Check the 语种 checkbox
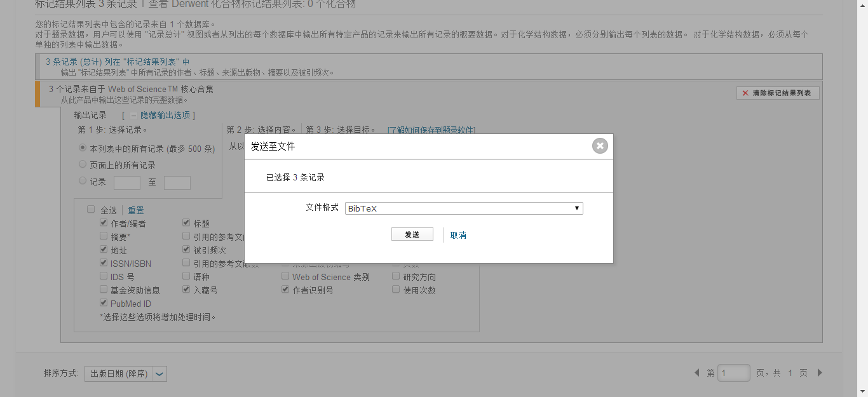 tap(186, 276)
